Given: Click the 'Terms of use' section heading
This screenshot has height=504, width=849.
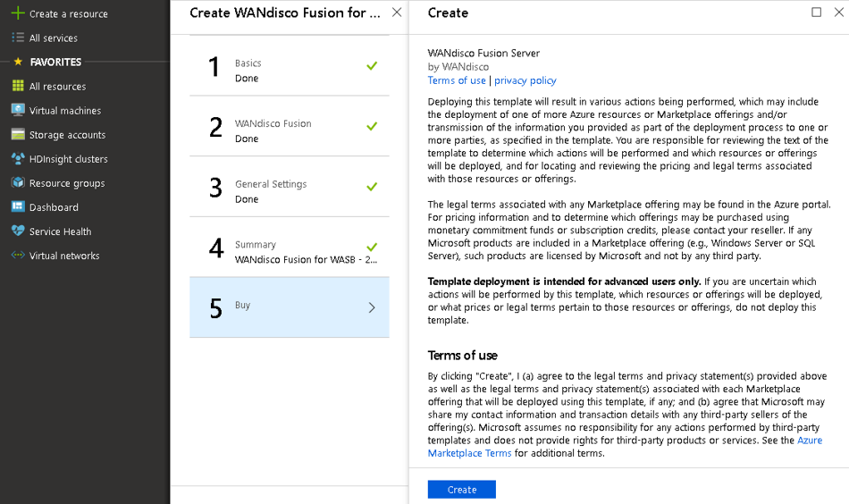Looking at the screenshot, I should pos(462,356).
